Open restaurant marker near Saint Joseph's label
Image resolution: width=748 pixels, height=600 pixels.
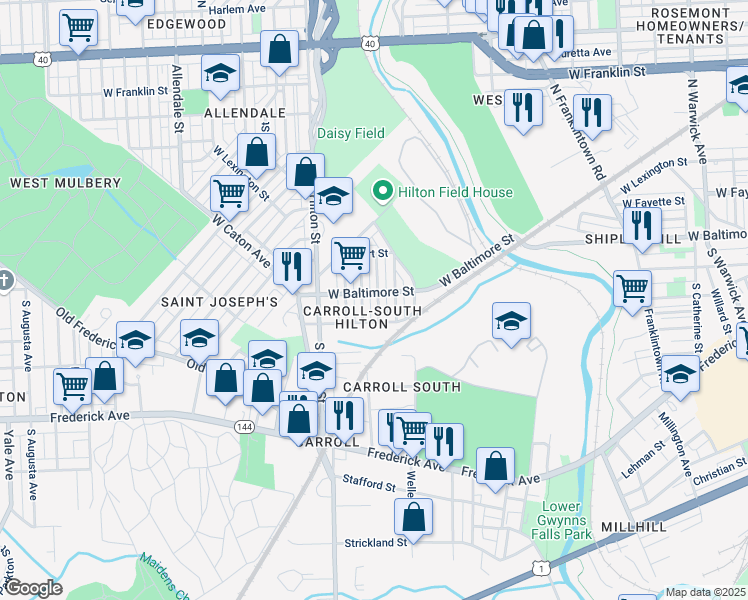pos(292,270)
